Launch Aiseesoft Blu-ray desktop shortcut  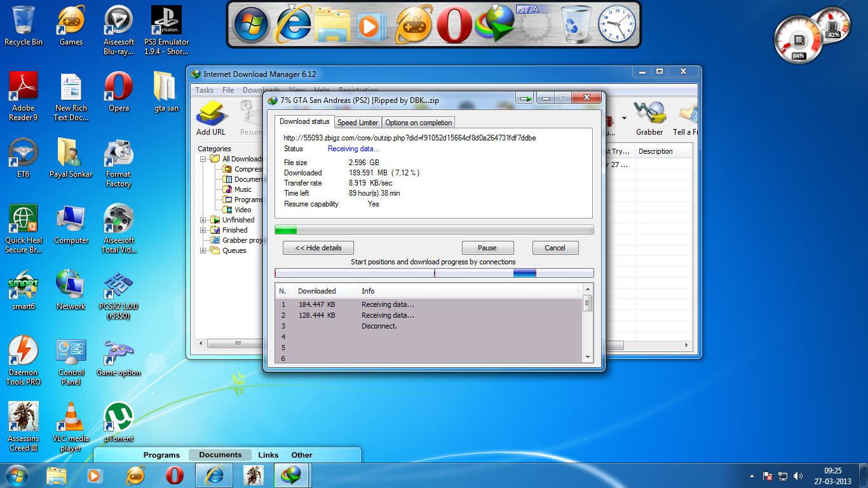click(118, 30)
